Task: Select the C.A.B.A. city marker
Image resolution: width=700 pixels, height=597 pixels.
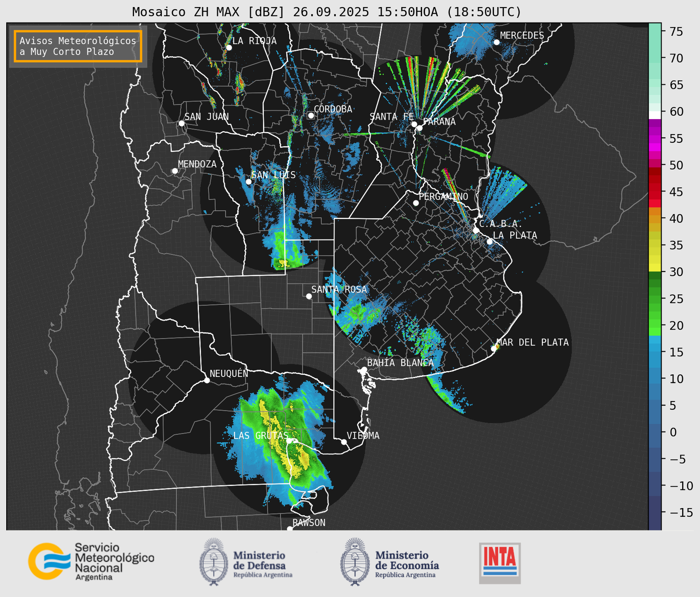Action: point(476,230)
